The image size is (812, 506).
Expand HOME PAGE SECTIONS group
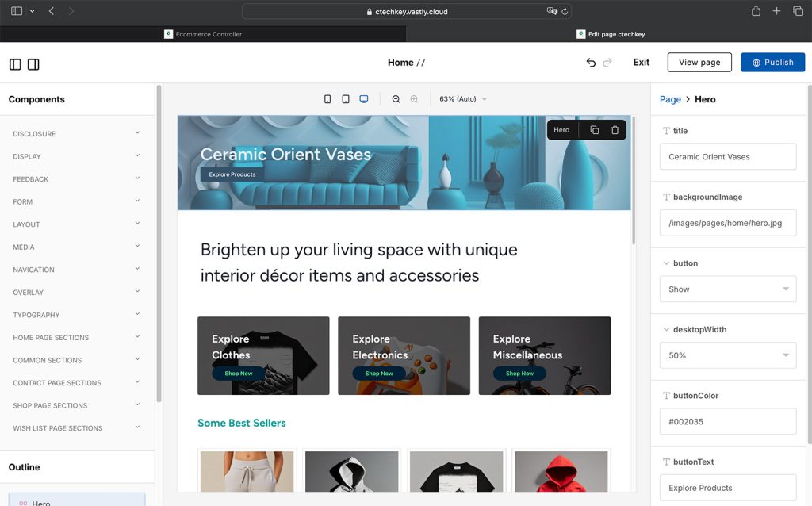point(77,337)
